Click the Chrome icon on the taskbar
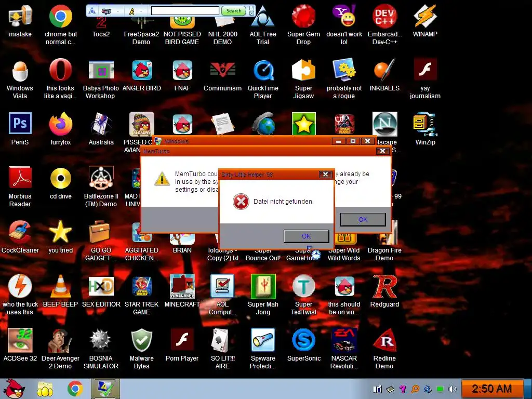 click(x=75, y=389)
